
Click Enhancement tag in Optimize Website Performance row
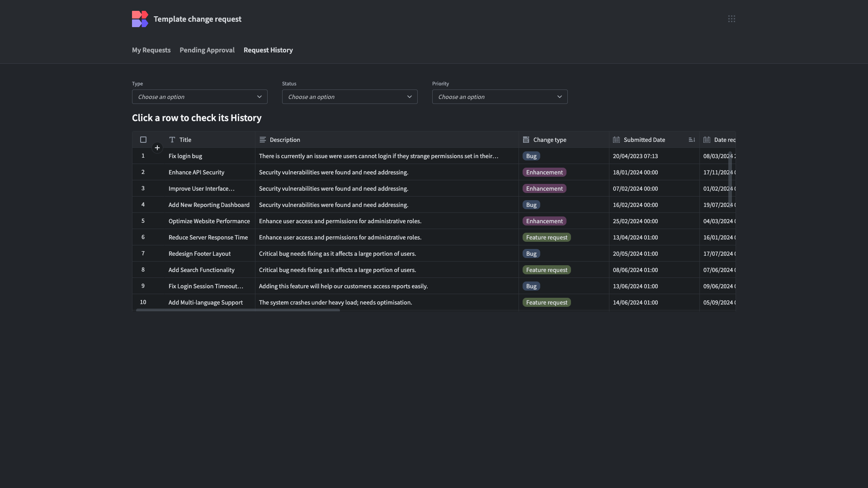coord(544,221)
